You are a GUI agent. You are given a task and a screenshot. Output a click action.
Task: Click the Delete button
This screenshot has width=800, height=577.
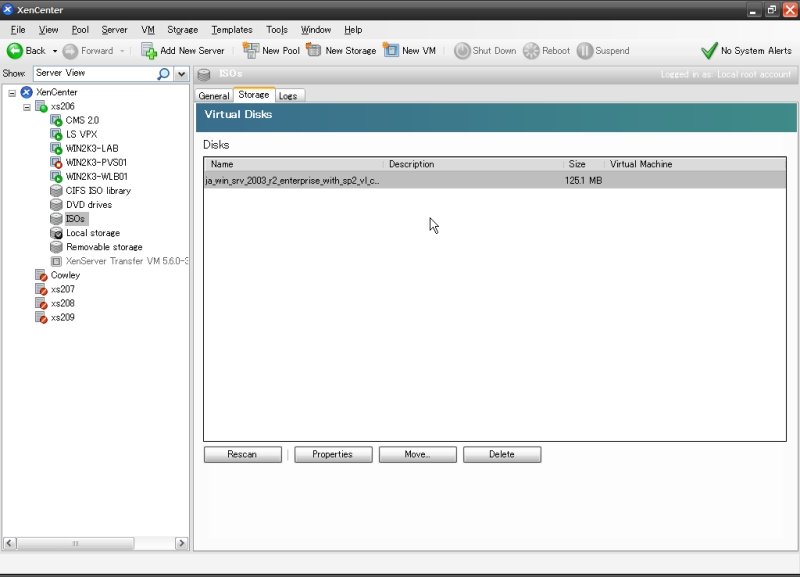(x=502, y=455)
